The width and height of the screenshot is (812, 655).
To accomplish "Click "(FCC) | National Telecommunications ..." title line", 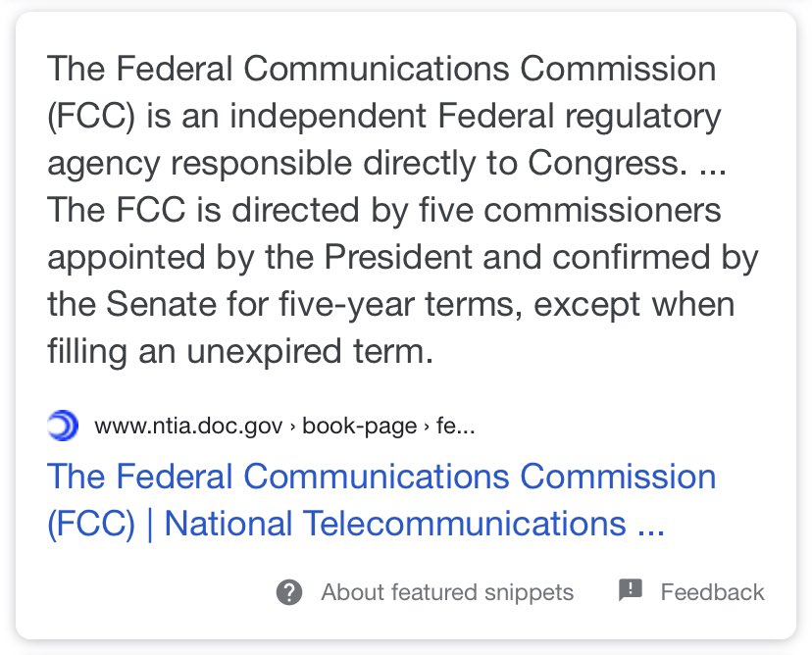I will point(356,523).
